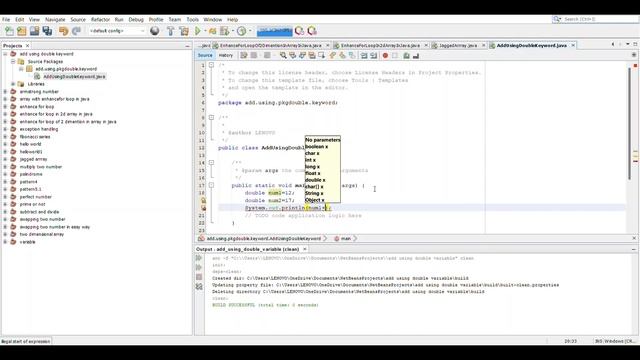Click the Last Edit icon in editor toolbar
Viewport: 640px width, 360px height.
click(244, 56)
